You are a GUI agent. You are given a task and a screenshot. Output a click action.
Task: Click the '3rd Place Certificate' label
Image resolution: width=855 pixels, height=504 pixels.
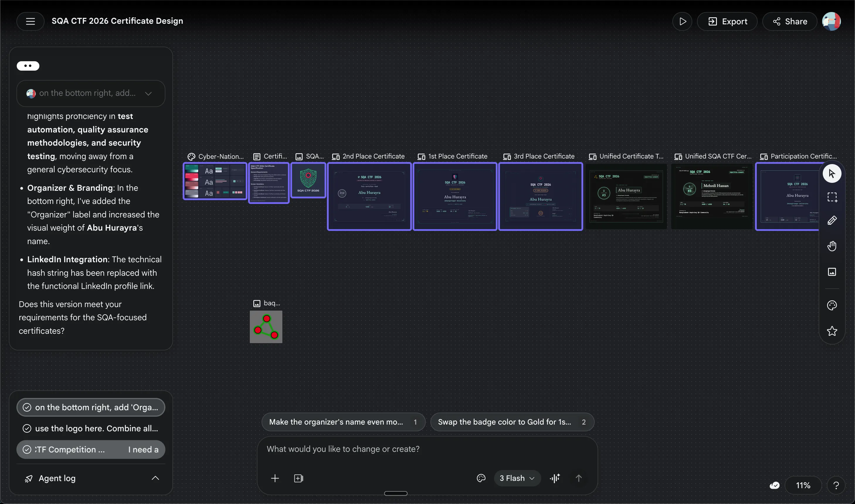pos(544,156)
